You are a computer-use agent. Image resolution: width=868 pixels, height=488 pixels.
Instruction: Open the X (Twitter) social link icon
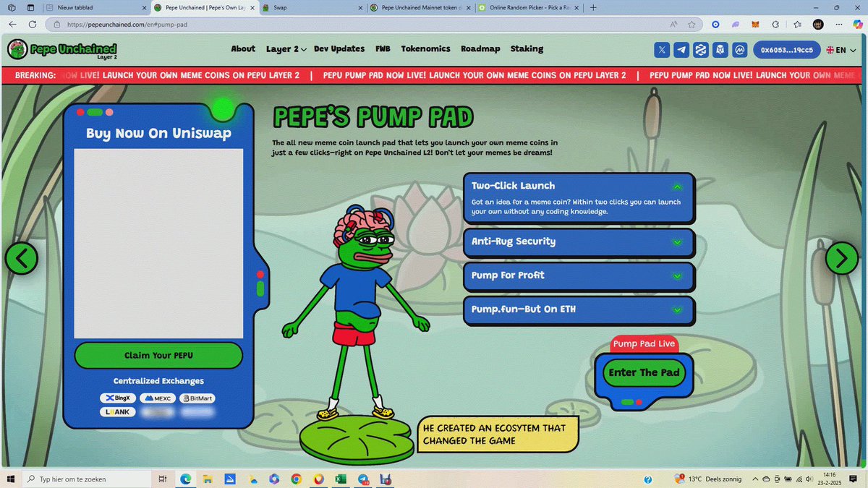[x=662, y=50]
